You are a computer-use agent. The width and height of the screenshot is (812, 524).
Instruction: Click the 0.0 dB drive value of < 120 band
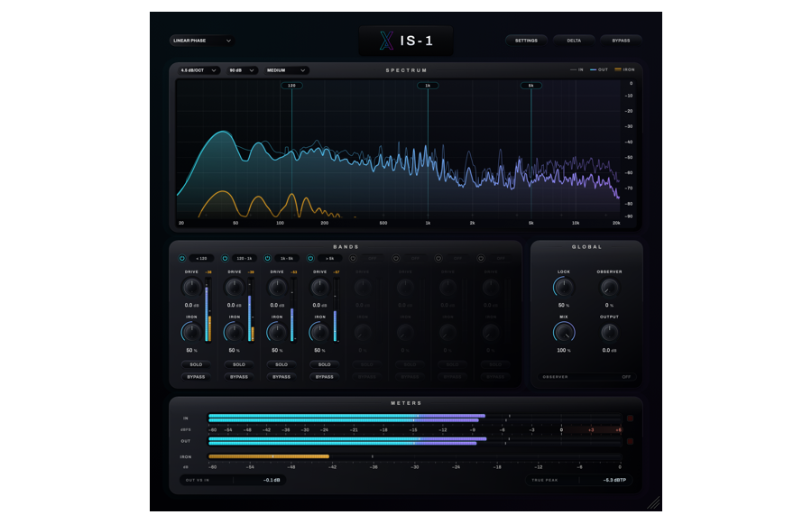(x=191, y=306)
